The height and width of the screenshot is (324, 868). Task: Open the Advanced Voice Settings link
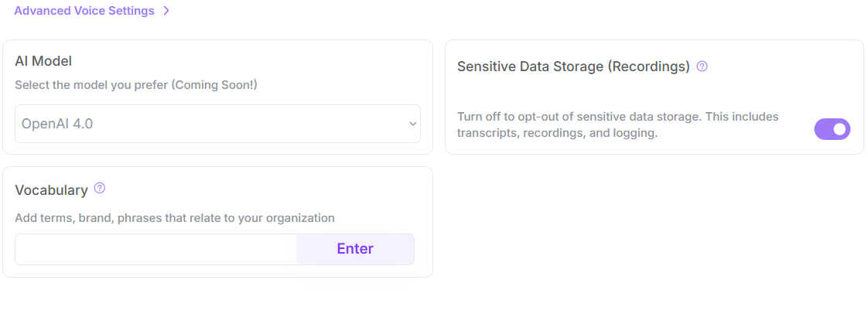(x=84, y=11)
